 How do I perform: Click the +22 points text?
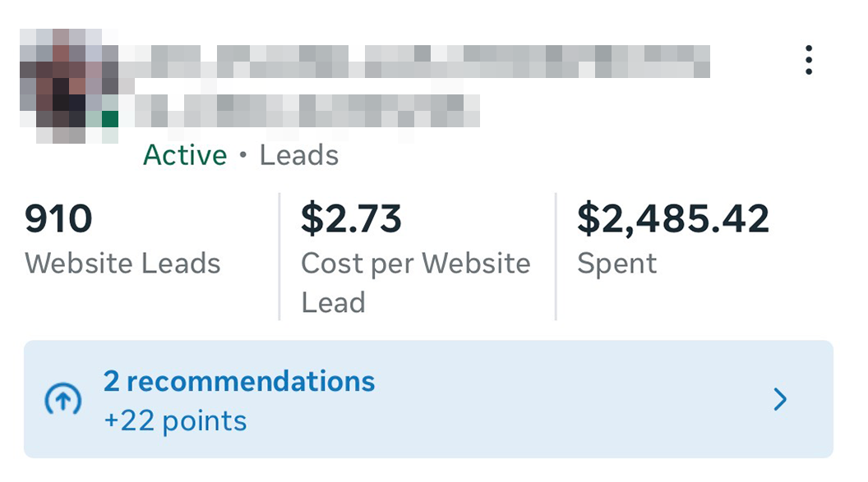point(175,420)
